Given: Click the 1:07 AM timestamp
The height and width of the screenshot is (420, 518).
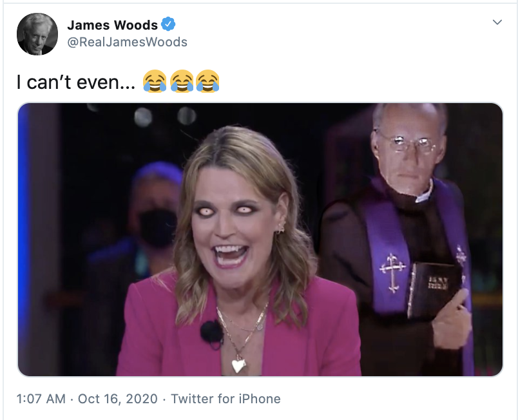Looking at the screenshot, I should pyautogui.click(x=41, y=399).
